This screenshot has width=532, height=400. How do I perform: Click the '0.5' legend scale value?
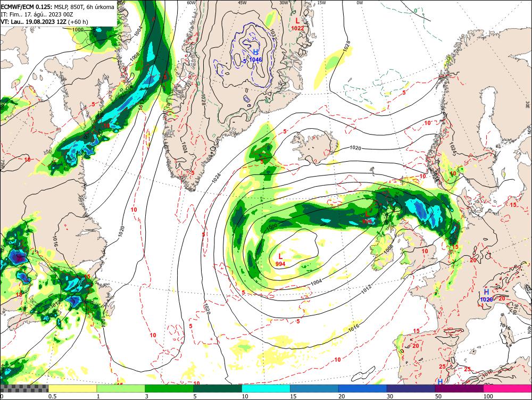coord(52,396)
